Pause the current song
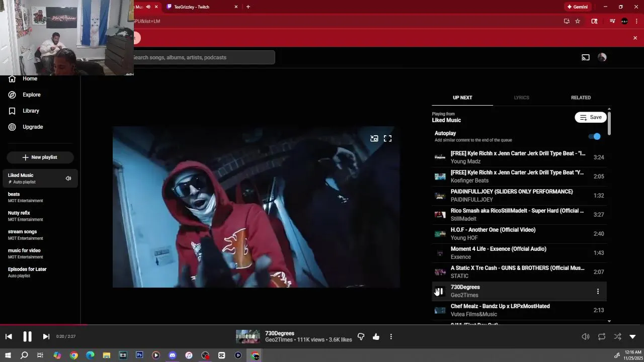644x362 pixels. pyautogui.click(x=27, y=336)
